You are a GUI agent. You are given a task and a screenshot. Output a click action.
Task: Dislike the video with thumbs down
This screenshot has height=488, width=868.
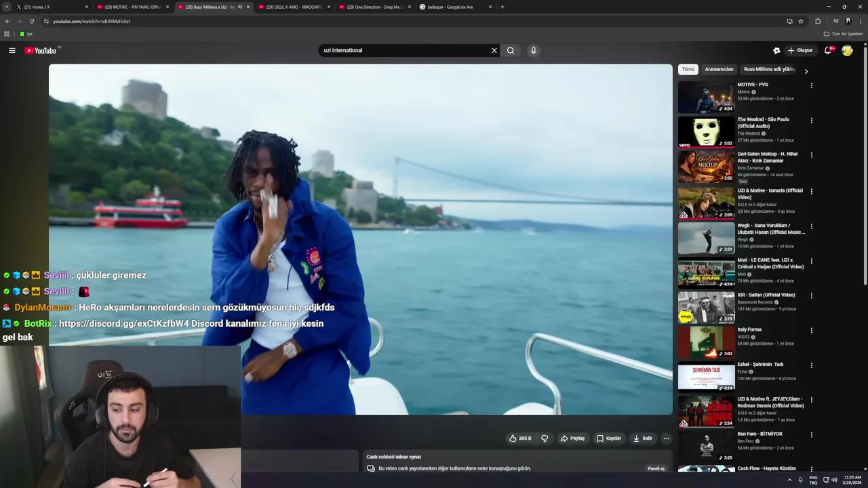pyautogui.click(x=545, y=439)
